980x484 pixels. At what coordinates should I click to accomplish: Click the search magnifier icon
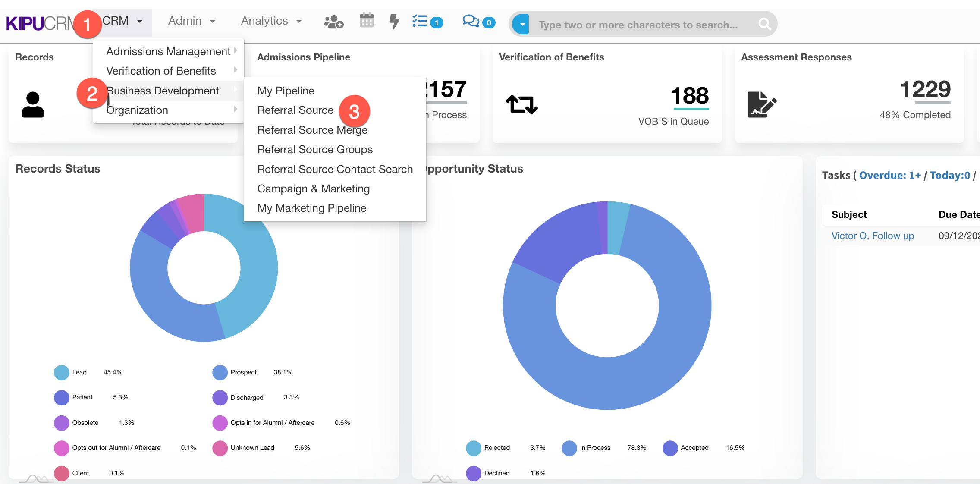coord(764,24)
